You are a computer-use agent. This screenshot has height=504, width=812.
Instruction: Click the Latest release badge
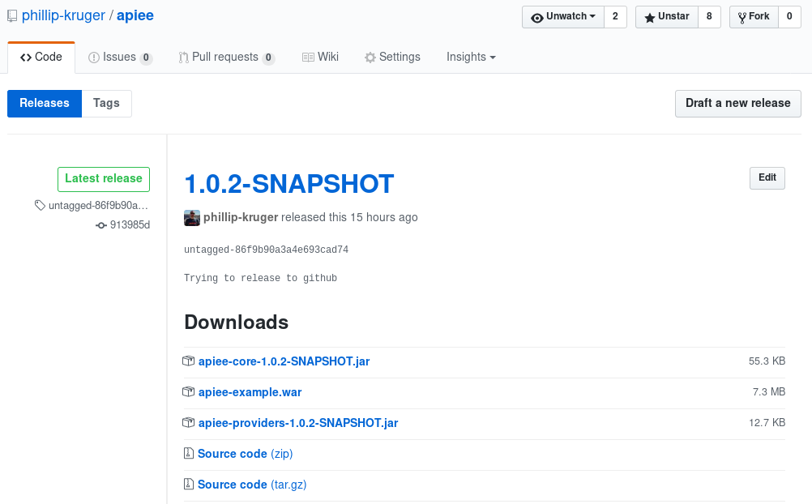tap(104, 179)
